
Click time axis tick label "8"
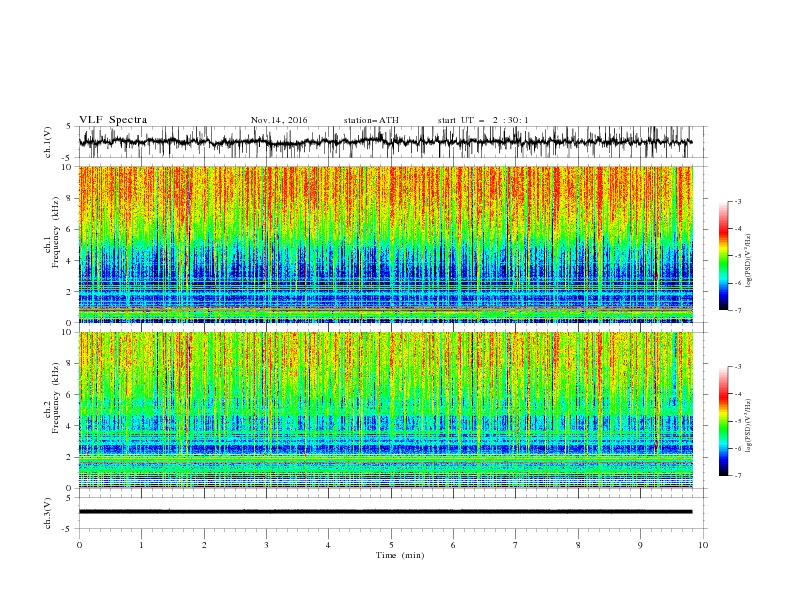coord(578,545)
